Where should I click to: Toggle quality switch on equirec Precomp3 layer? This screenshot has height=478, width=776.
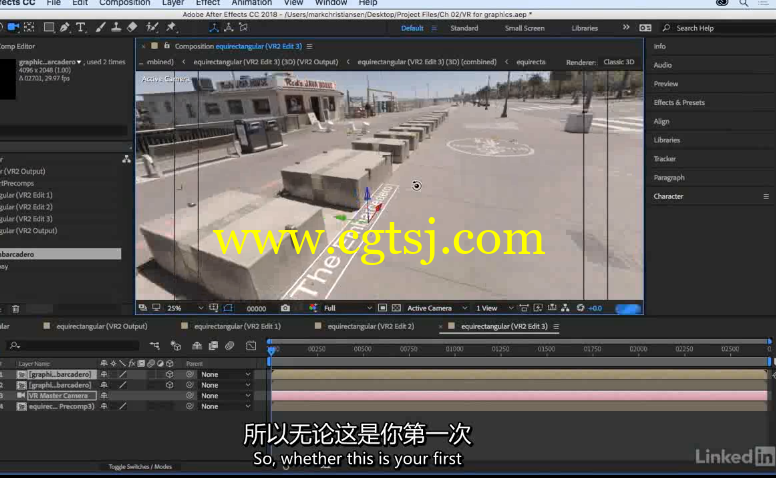123,406
